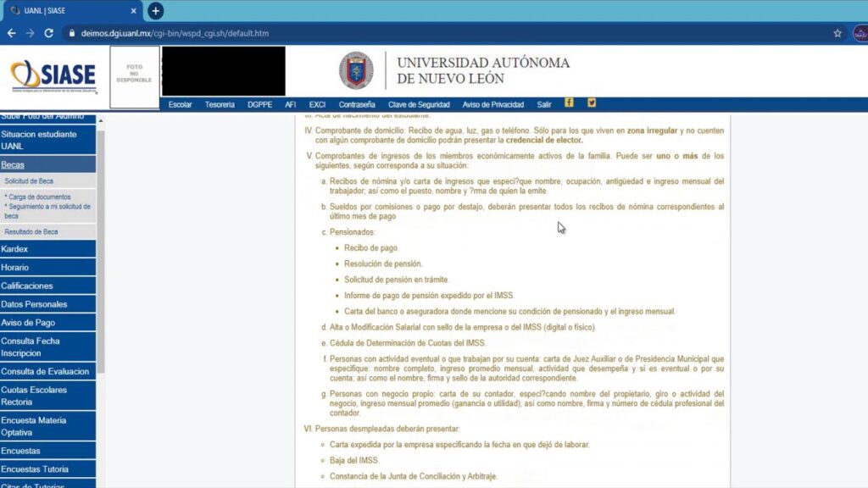Click the site padlock icon

[71, 33]
